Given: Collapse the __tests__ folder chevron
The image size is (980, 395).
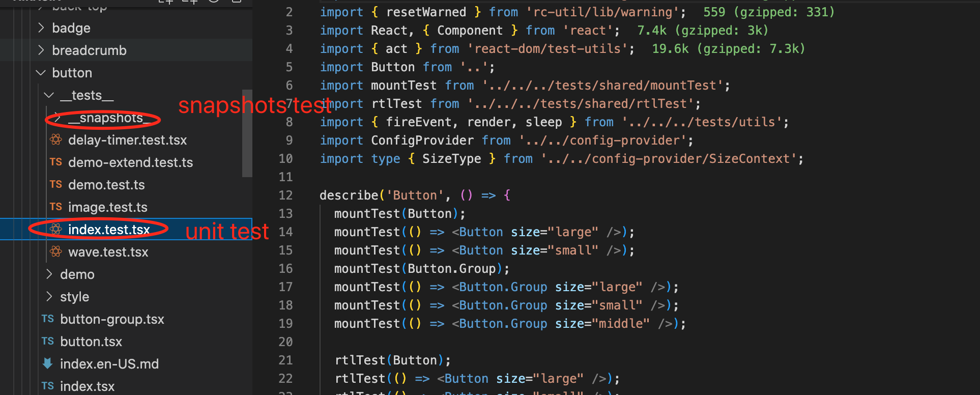Looking at the screenshot, I should (49, 95).
